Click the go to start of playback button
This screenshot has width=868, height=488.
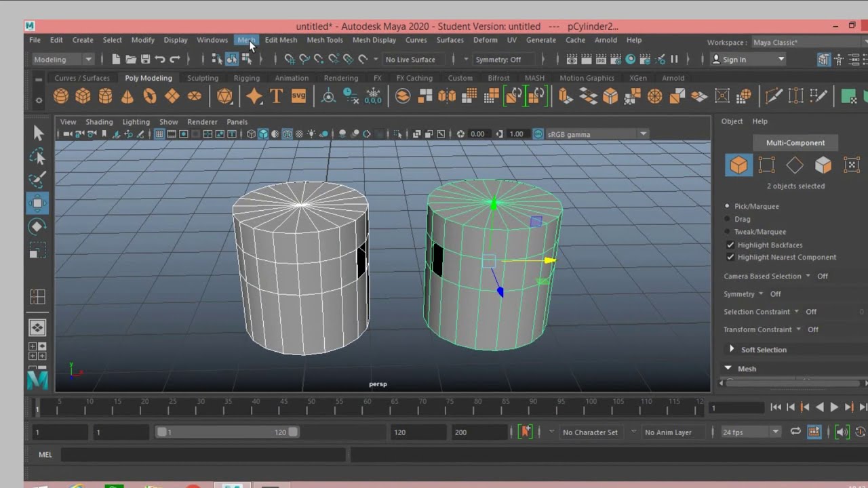[x=776, y=407]
